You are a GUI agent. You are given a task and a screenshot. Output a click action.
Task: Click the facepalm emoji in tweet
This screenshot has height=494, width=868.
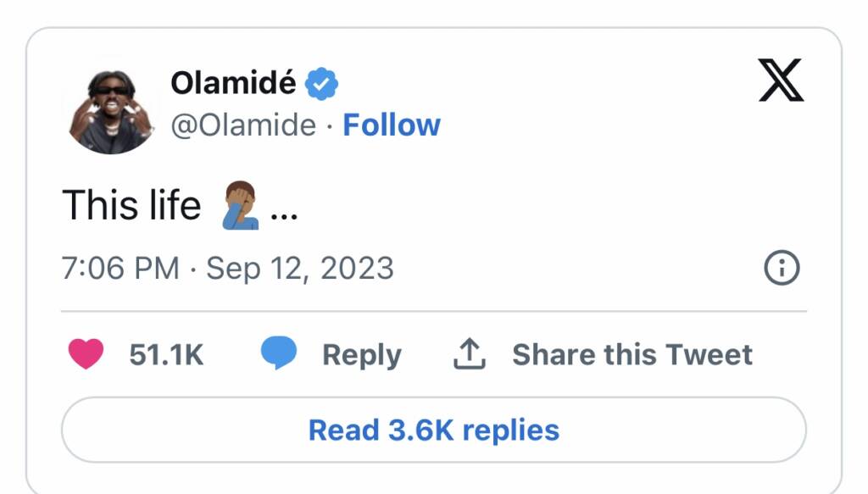pos(241,207)
